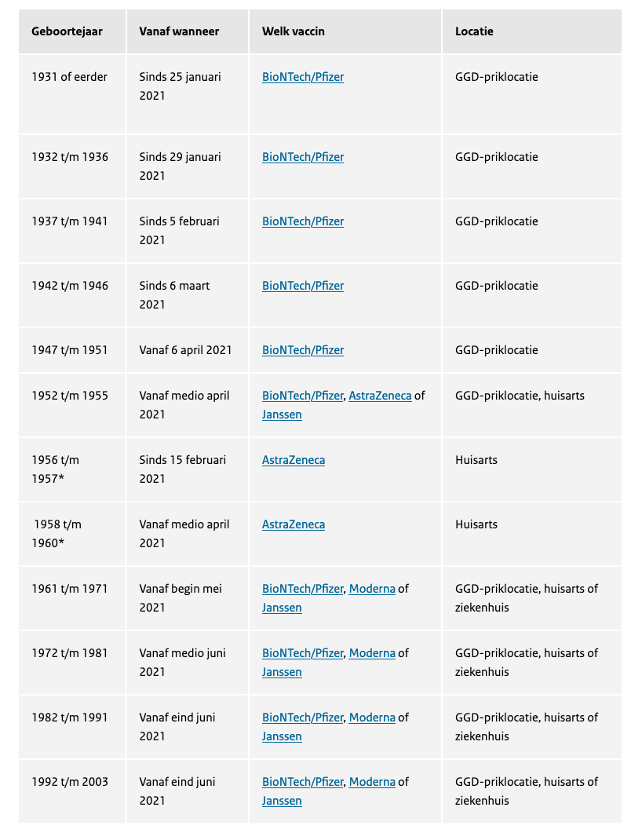Open AstraZeneca link for 1956 t/m 1957

tap(294, 460)
